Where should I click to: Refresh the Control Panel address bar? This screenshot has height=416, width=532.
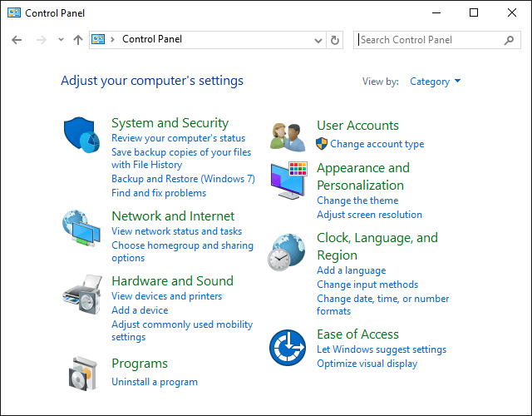(335, 40)
